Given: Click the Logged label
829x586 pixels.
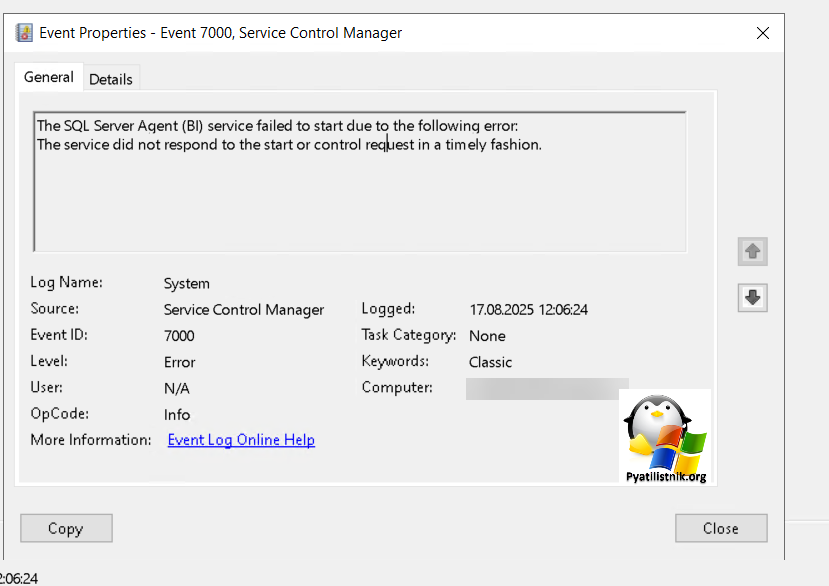Looking at the screenshot, I should pyautogui.click(x=388, y=309).
